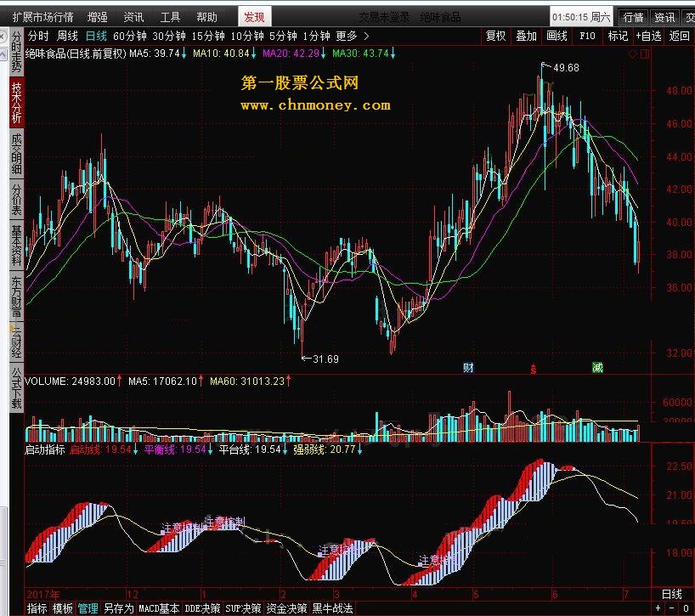695x616 pixels.
Task: Open the 云财经 side tab
Action: coord(16,342)
